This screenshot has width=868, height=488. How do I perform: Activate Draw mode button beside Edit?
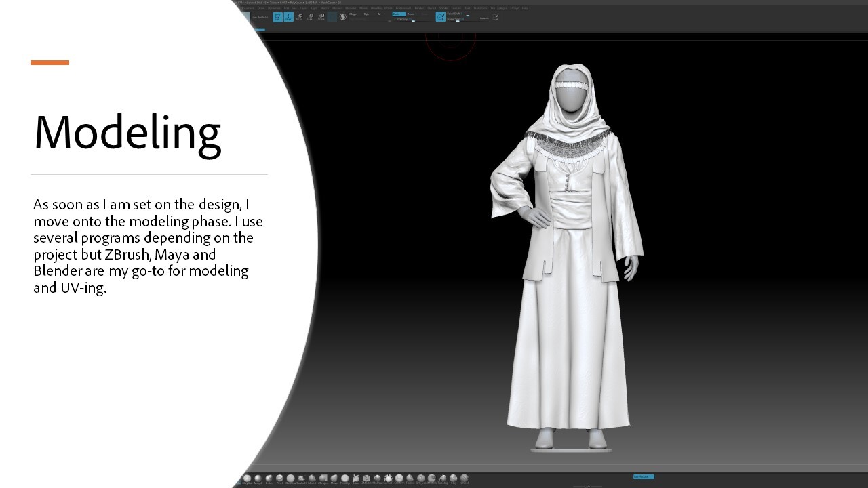[289, 17]
